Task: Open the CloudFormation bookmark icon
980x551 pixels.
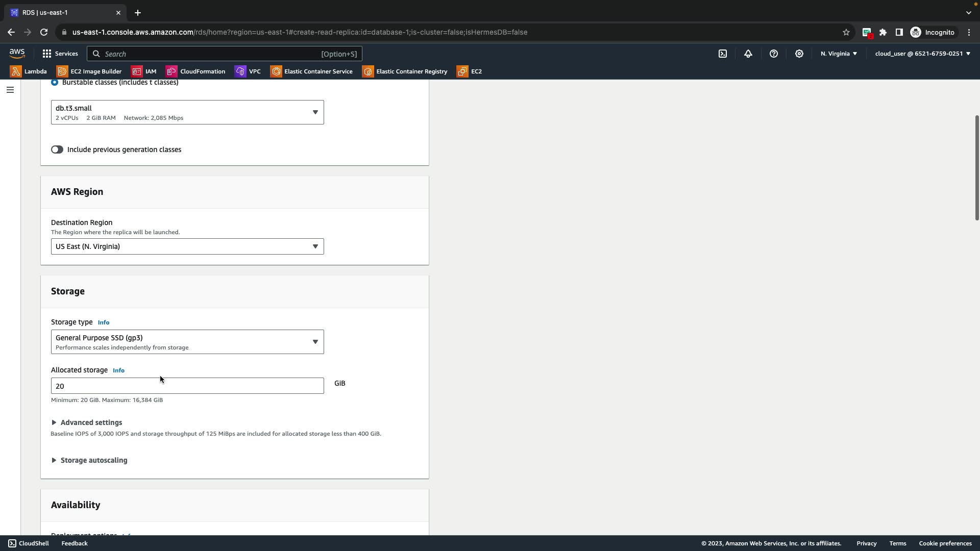Action: click(171, 71)
